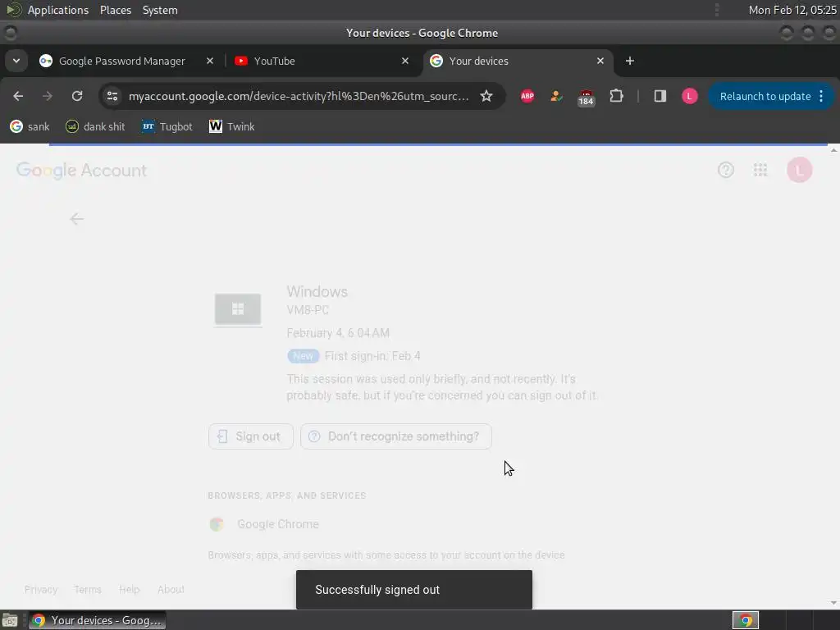Click the Chrome workspace switcher icon
The image size is (840, 630).
[x=745, y=620]
